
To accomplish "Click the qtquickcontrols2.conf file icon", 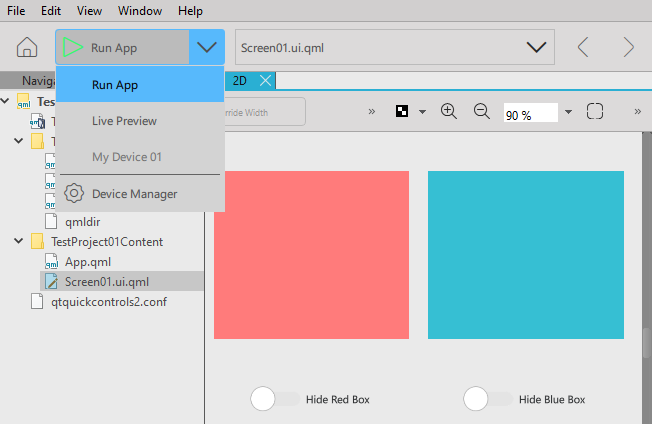I will tap(37, 301).
